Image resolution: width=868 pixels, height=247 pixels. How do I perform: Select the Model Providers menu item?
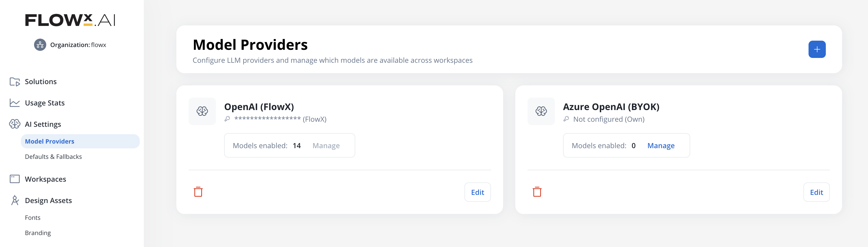80,141
